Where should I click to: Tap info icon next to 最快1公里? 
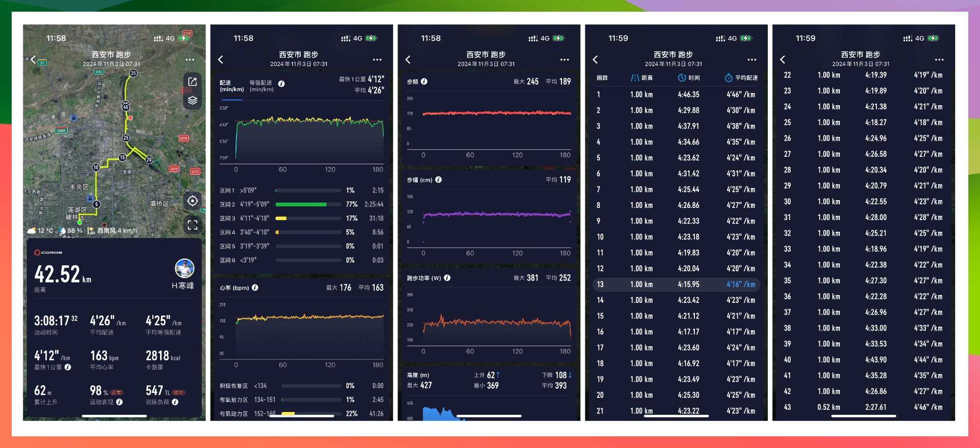point(68,367)
